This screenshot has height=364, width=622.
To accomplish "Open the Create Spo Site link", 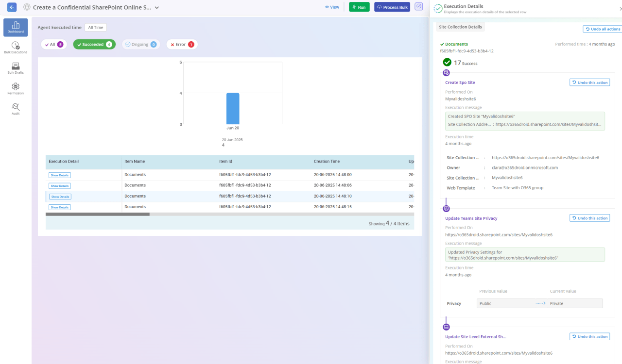I will coord(460,83).
